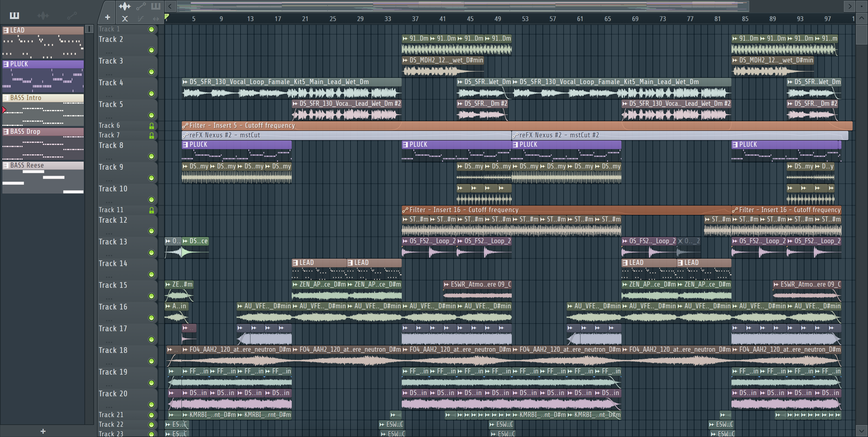
Task: Click the picker panel narrow scroll handle
Action: point(89,29)
